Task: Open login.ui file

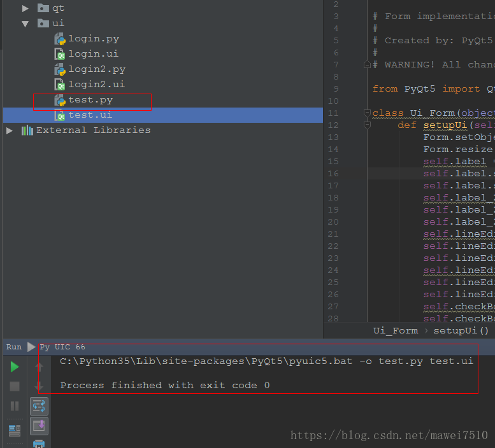Action: pos(94,54)
